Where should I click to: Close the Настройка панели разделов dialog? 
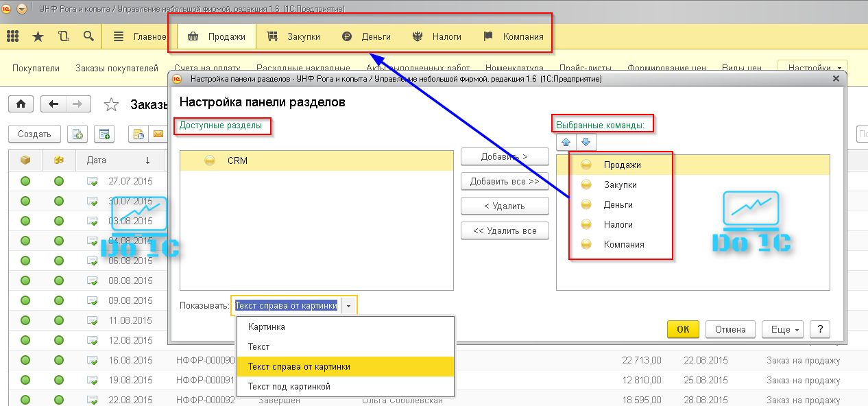click(836, 79)
